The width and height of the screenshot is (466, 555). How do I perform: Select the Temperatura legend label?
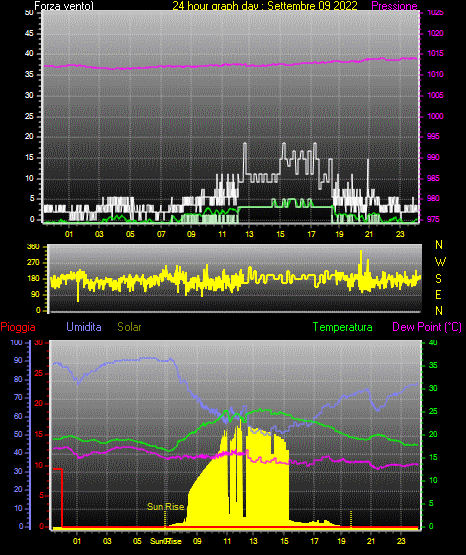342,327
